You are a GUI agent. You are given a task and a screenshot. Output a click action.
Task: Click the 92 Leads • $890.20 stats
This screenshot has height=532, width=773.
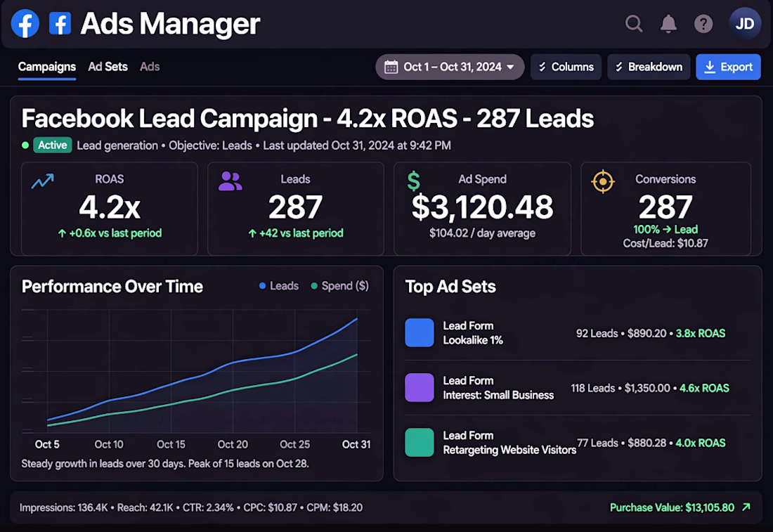click(621, 333)
